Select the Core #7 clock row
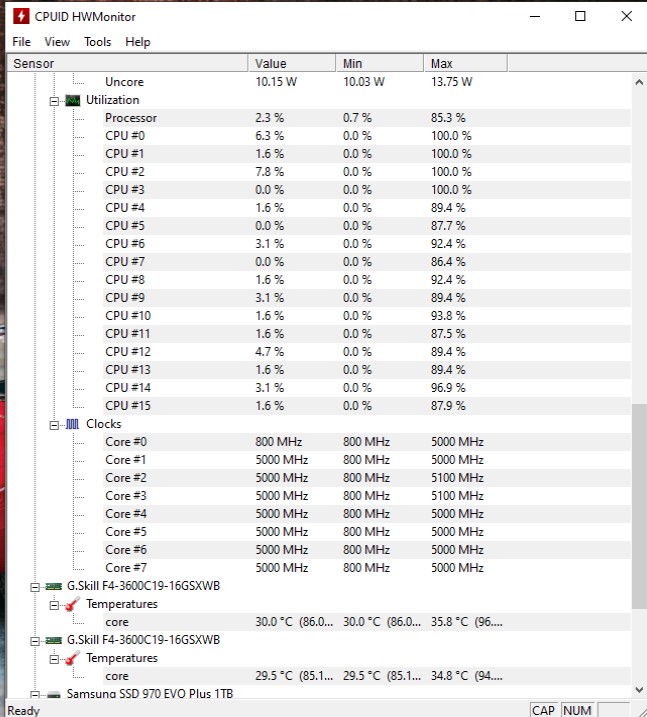 [367, 568]
